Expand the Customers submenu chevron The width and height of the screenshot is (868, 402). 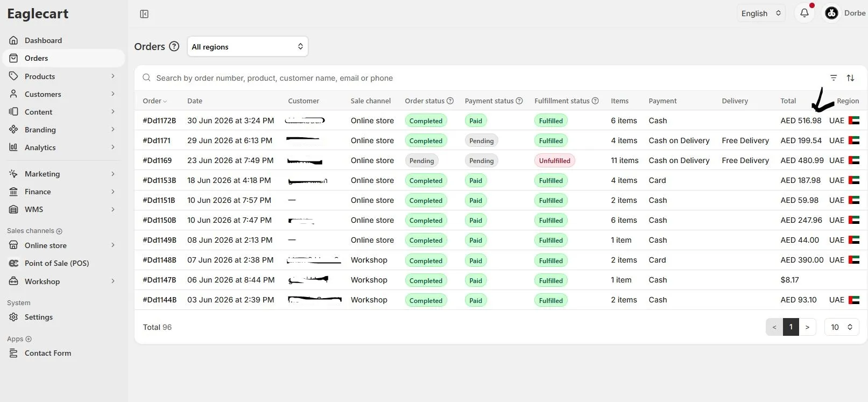pos(113,94)
